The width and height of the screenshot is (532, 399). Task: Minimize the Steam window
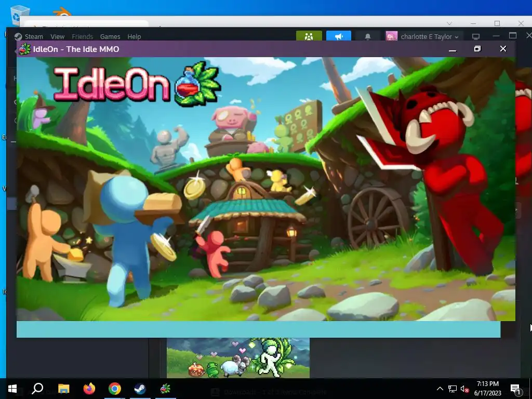click(x=496, y=36)
